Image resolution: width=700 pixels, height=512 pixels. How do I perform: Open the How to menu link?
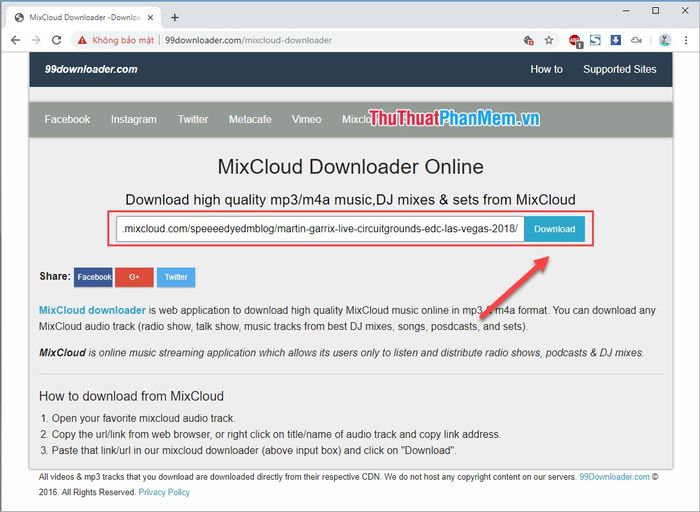coord(546,69)
